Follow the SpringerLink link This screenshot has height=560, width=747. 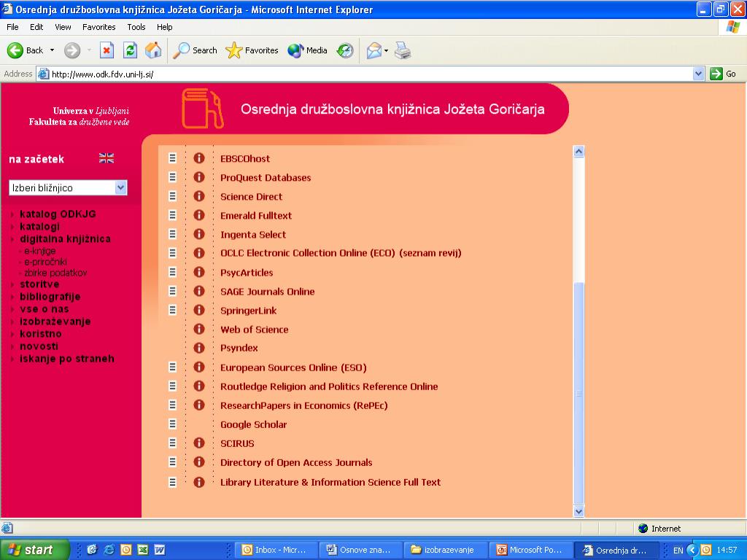point(248,311)
